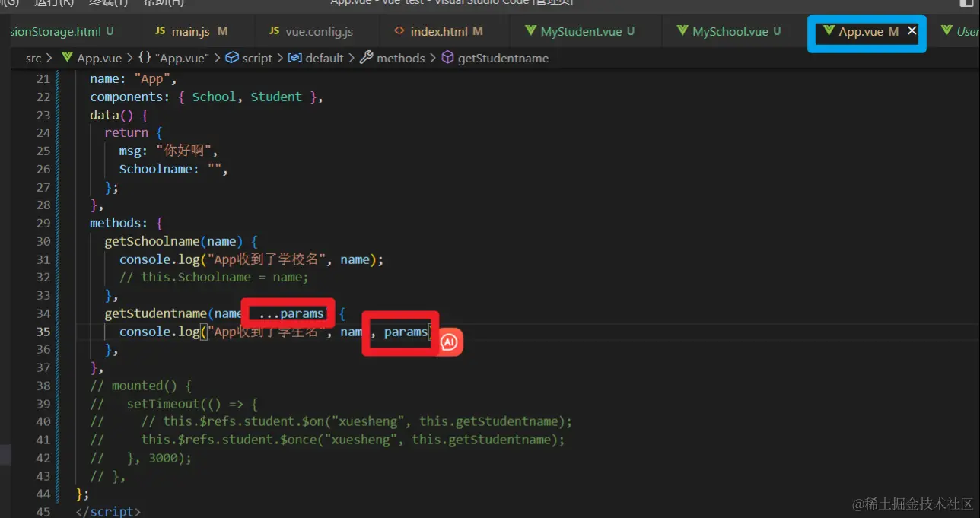Open the script breadcrumb segment

tap(249, 58)
